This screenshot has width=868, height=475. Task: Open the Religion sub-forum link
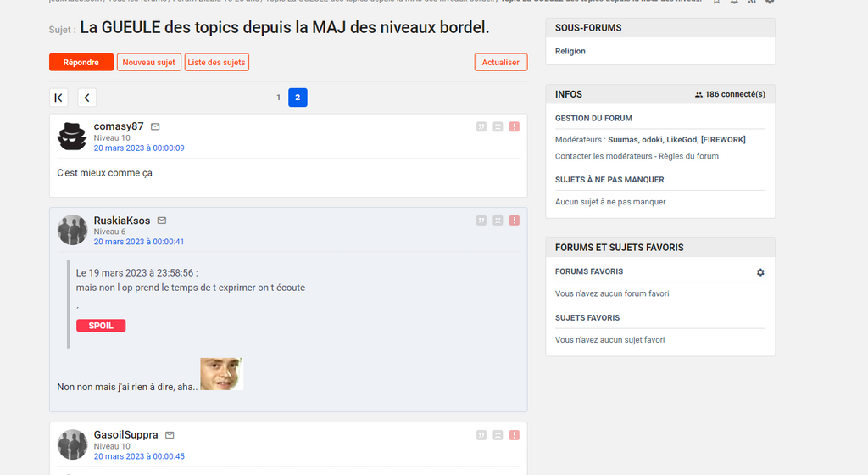click(x=570, y=51)
